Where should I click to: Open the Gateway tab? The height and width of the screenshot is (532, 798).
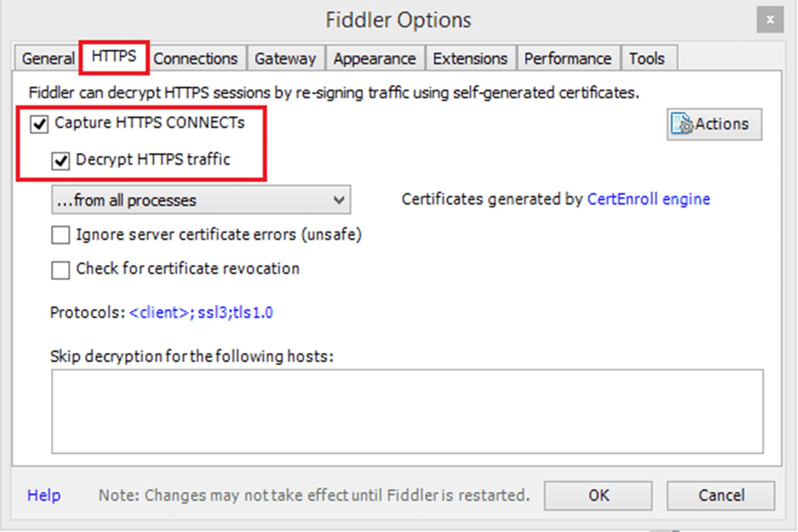(x=285, y=58)
